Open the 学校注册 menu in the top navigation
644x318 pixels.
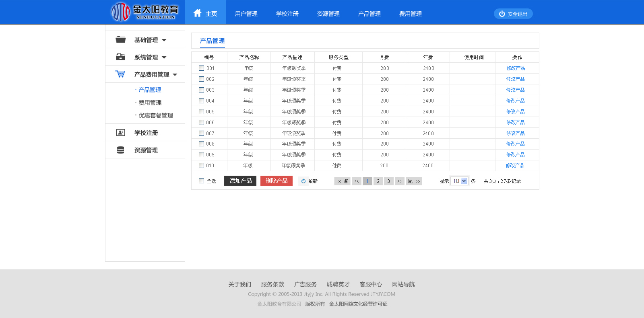click(287, 14)
